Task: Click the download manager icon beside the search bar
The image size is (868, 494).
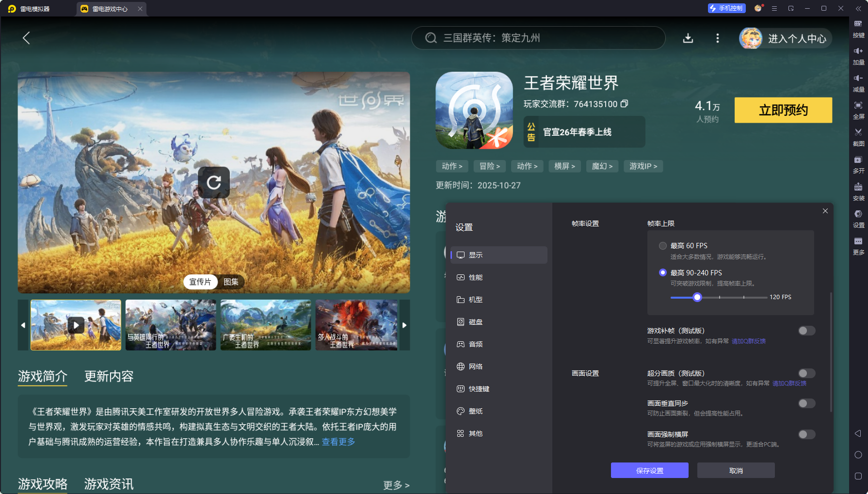Action: pyautogui.click(x=688, y=38)
